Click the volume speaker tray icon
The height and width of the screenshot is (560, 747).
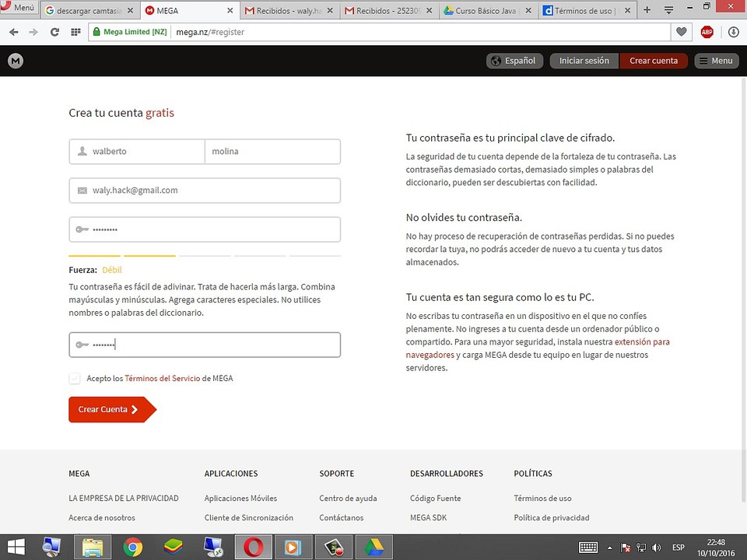click(657, 548)
